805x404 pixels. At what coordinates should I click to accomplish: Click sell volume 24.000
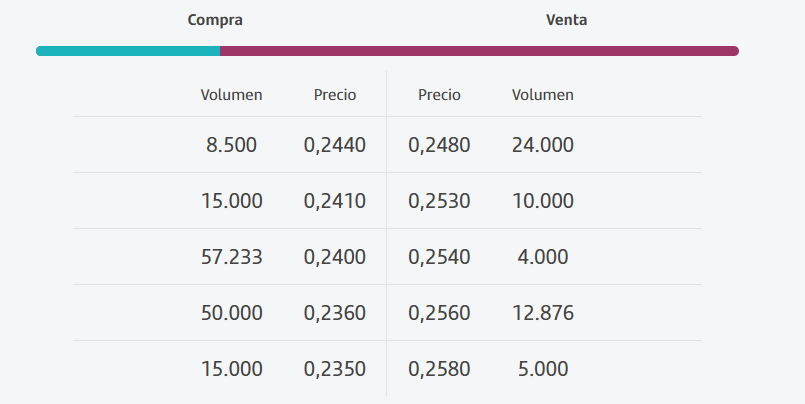543,145
